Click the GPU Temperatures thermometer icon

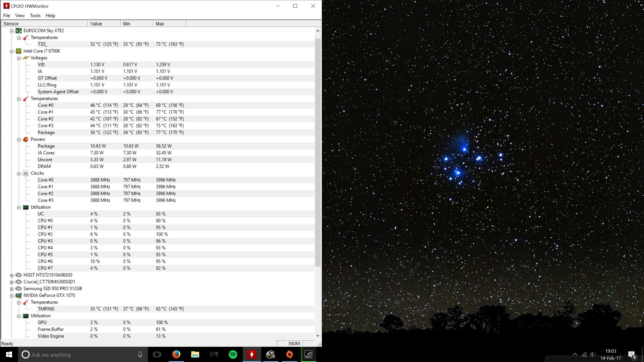point(26,302)
